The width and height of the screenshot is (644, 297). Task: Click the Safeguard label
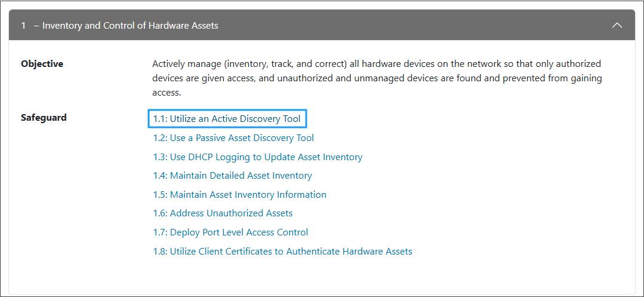(x=44, y=118)
